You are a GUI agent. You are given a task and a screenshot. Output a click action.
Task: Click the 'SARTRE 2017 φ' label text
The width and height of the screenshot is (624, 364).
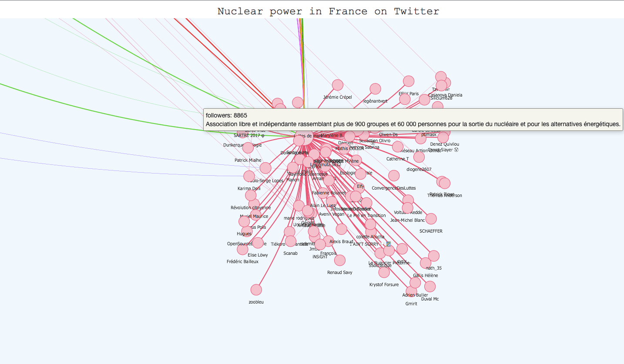pyautogui.click(x=249, y=136)
